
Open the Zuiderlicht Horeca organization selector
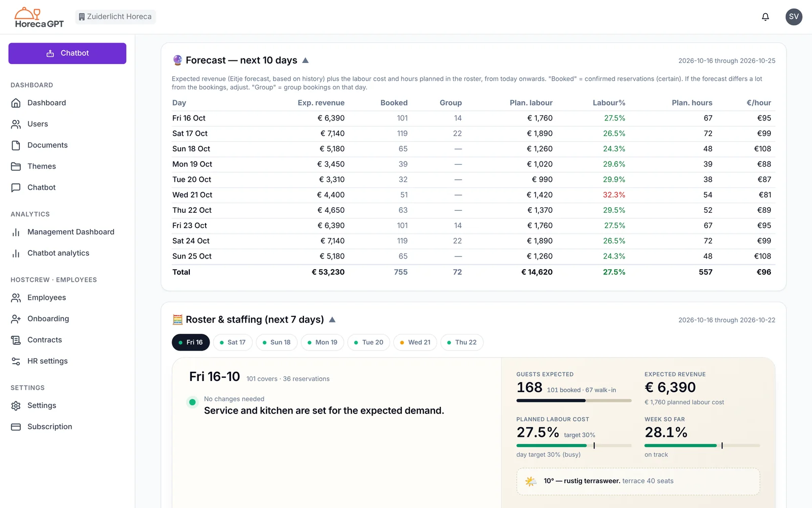116,17
